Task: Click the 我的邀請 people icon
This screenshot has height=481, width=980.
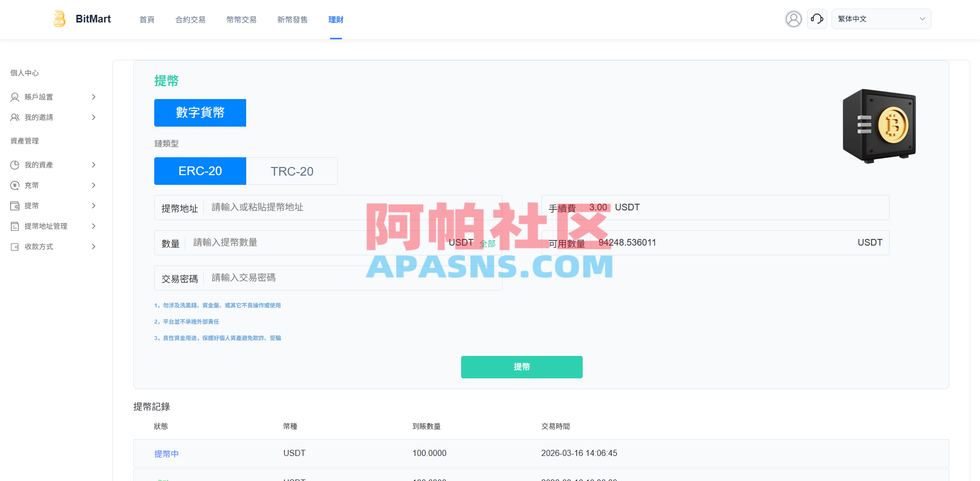Action: (15, 117)
